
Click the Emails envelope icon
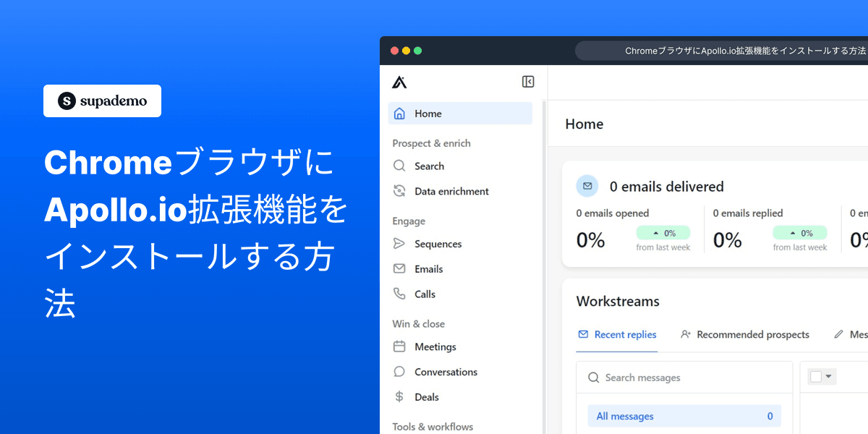pyautogui.click(x=399, y=268)
